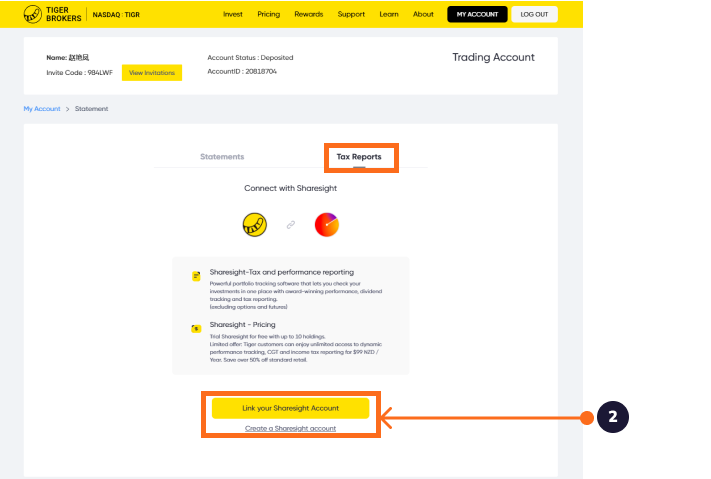Click the NASDAQ : TIGR text

(116, 15)
